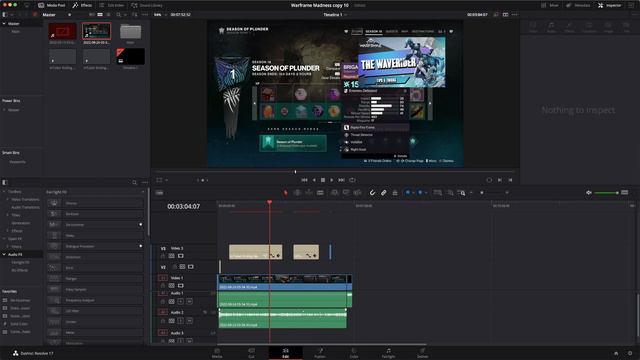Select the Selection Mode arrow tool
The image size is (640, 360).
point(285,193)
